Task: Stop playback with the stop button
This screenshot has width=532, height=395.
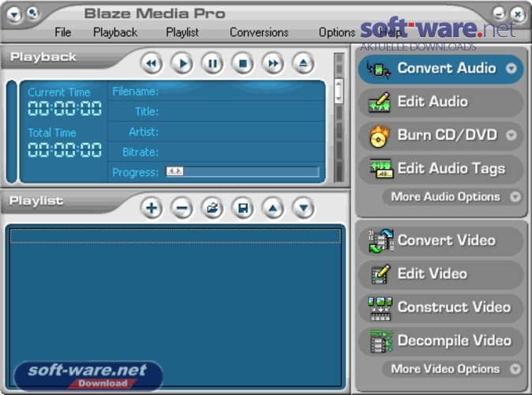Action: [242, 63]
